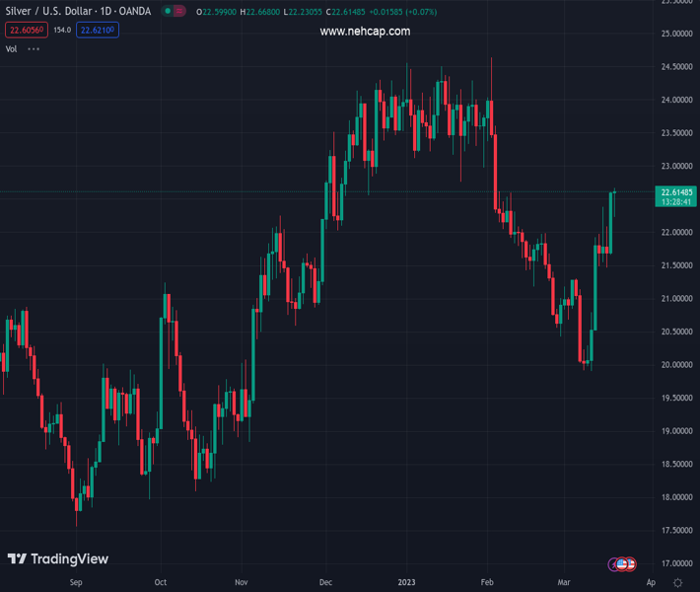700x592 pixels.
Task: Click the 21.50000 price axis label
Action: coord(676,265)
